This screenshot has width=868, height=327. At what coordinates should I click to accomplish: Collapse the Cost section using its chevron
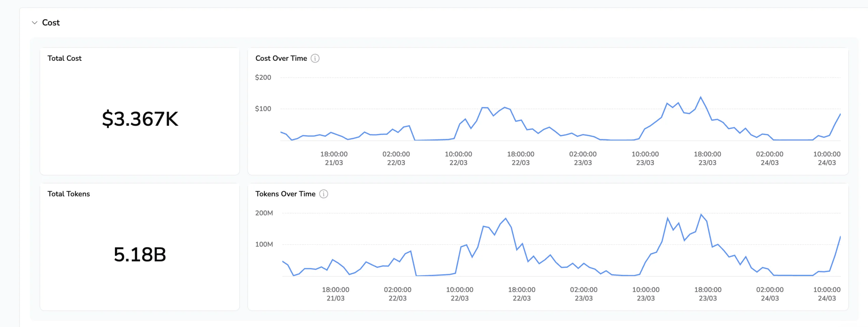click(x=35, y=23)
